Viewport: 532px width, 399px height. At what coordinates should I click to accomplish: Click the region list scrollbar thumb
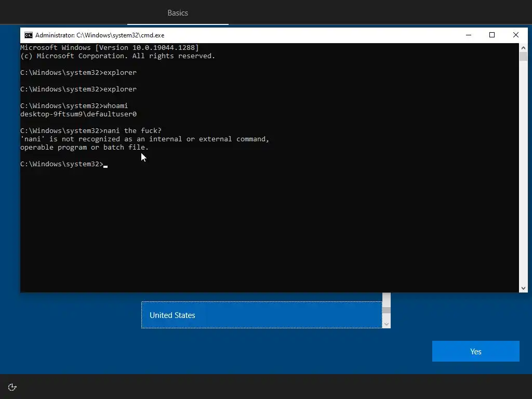tap(387, 310)
